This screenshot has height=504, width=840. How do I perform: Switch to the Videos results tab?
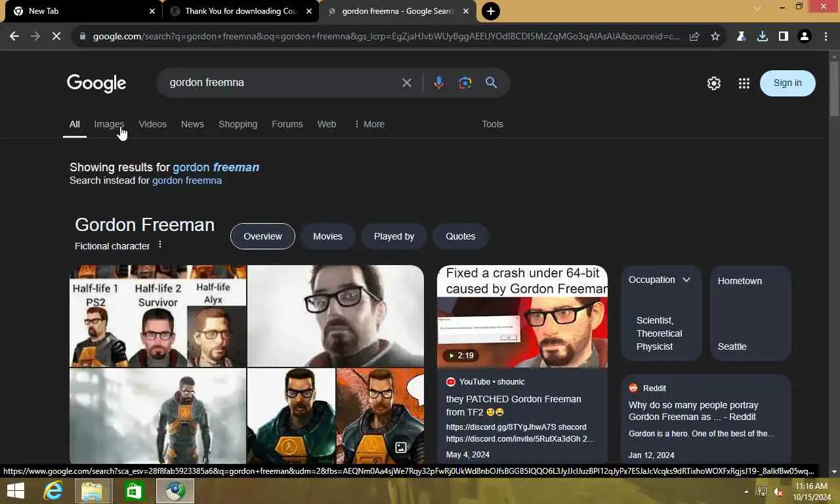[152, 124]
